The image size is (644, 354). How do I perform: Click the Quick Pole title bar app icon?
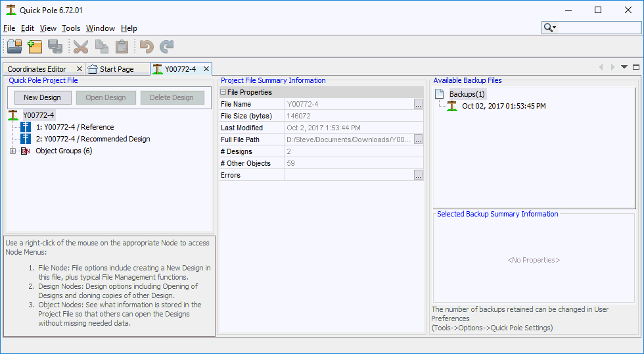coord(11,10)
